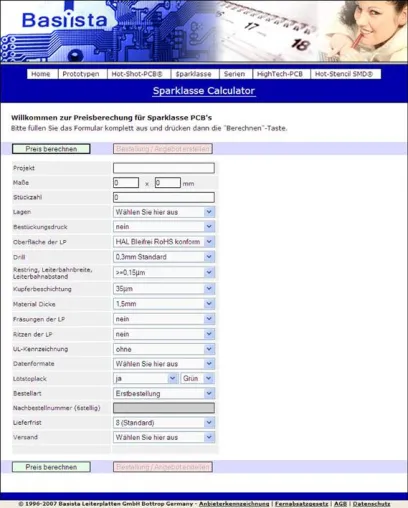The width and height of the screenshot is (408, 508).
Task: Click the top Bestellung / Angebot erstellen button
Action: pyautogui.click(x=163, y=149)
